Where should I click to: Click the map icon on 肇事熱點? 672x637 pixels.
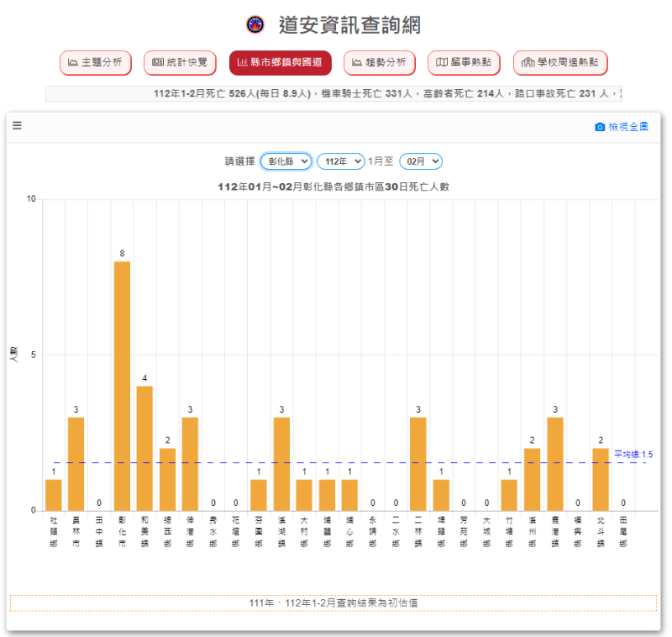(x=442, y=62)
